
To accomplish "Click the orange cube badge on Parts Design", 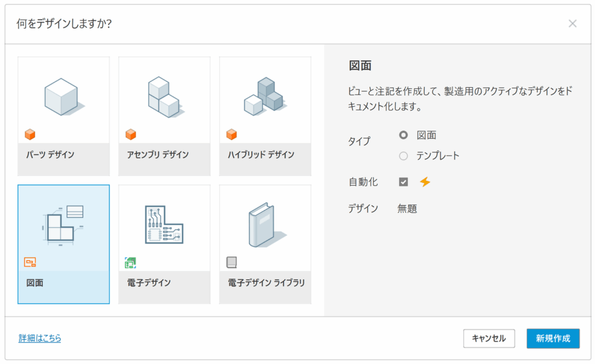I will 30,135.
